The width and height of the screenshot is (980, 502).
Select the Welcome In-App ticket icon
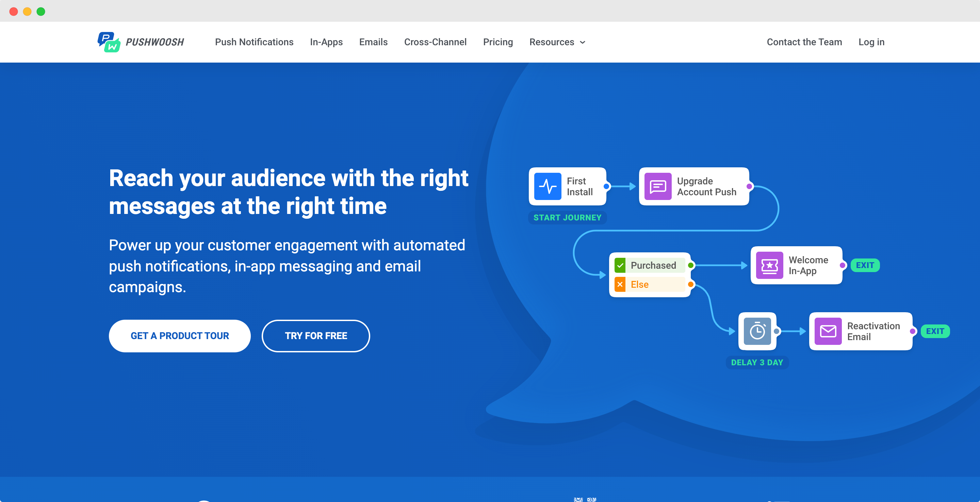(x=770, y=265)
